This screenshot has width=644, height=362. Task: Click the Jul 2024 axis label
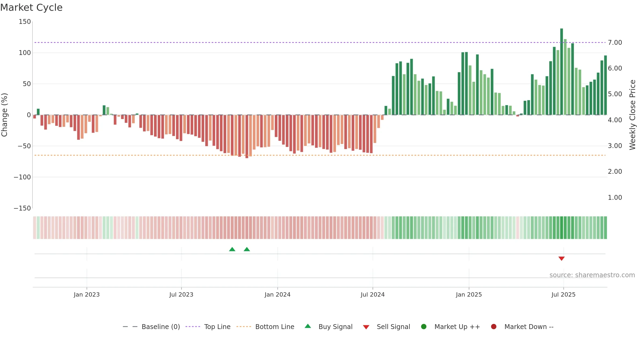[x=373, y=294]
